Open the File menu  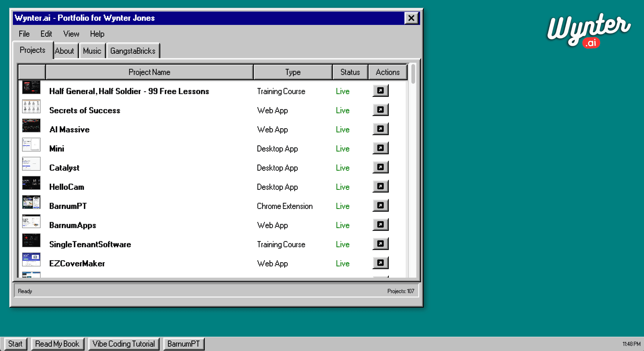click(24, 34)
